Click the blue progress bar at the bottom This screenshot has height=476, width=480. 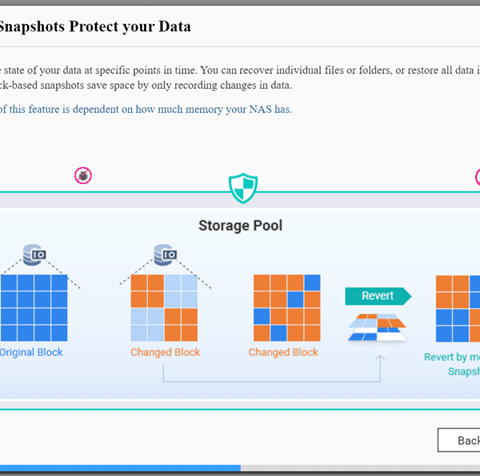coord(120,468)
